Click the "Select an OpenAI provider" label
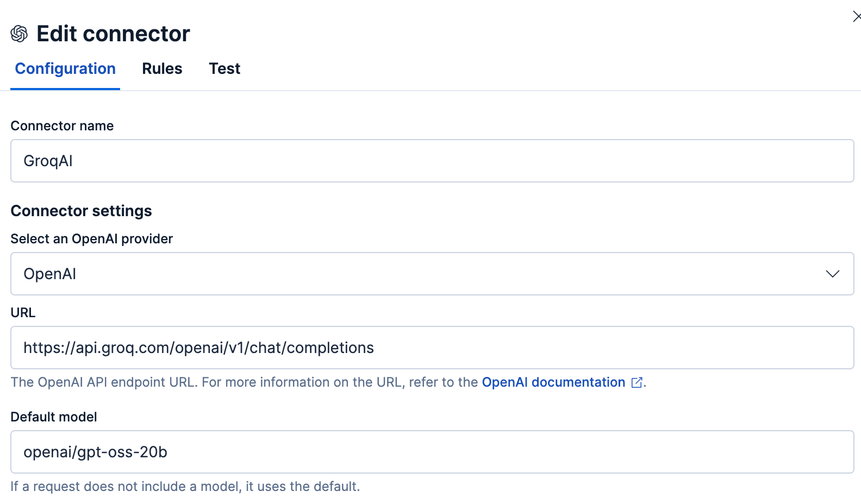Viewport: 861px width, 504px height. tap(91, 239)
